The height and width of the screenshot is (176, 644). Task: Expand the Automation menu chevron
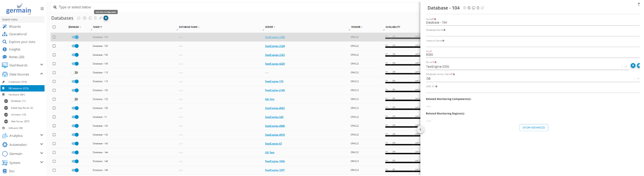tap(42, 144)
